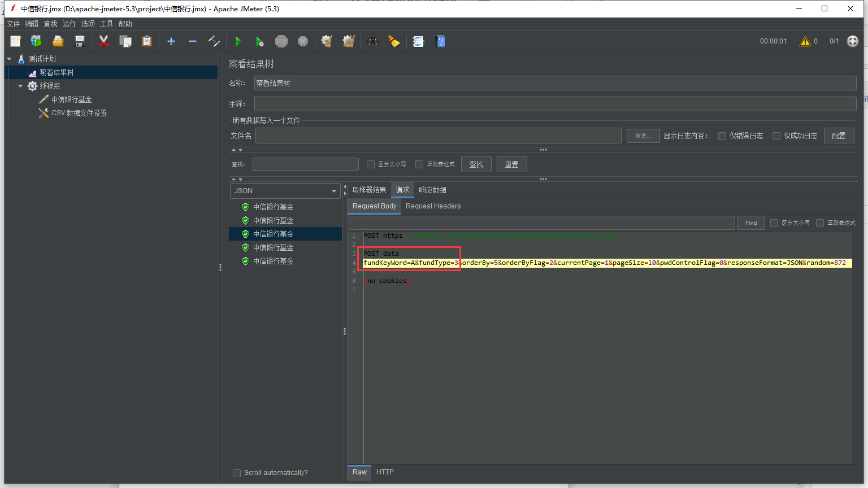Toggle 正则表达式 next to Find button
Viewport: 868px width, 488px height.
820,223
